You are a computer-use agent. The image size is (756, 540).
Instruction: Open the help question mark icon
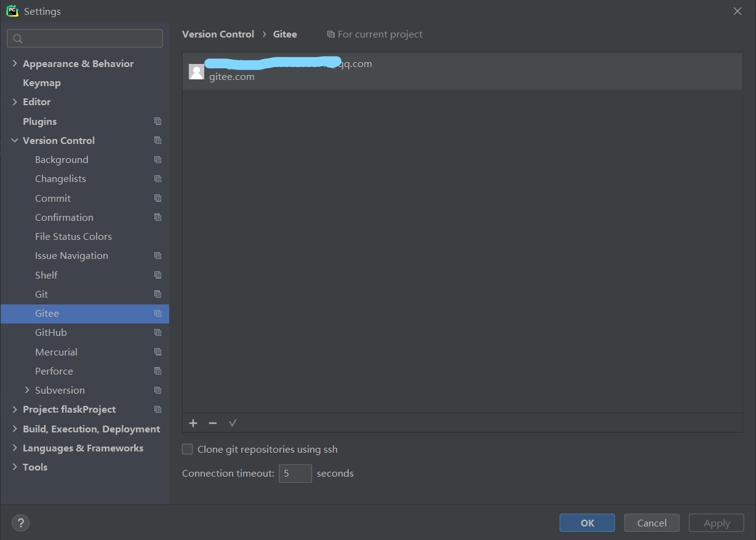click(20, 523)
